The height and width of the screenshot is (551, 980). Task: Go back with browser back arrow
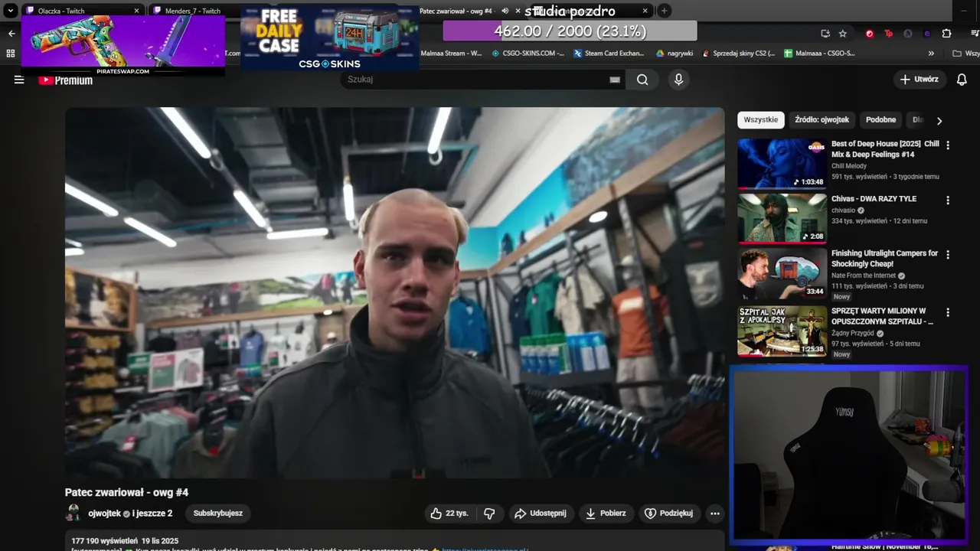[11, 34]
